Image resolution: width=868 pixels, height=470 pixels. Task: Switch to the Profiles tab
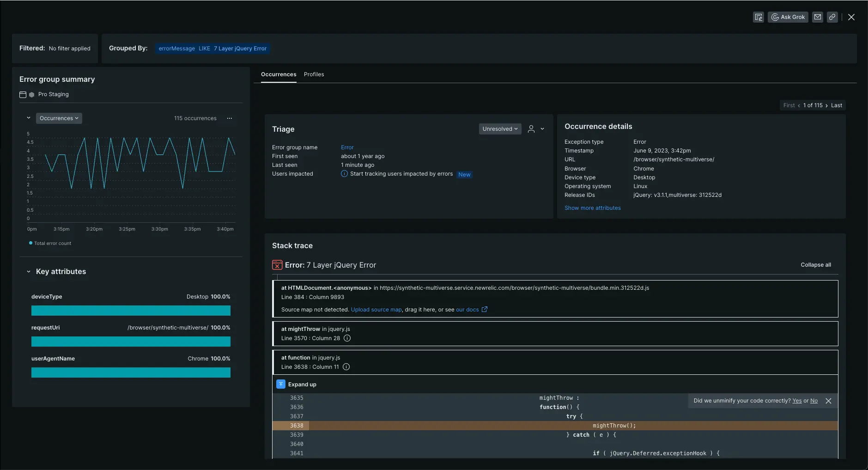coord(314,74)
